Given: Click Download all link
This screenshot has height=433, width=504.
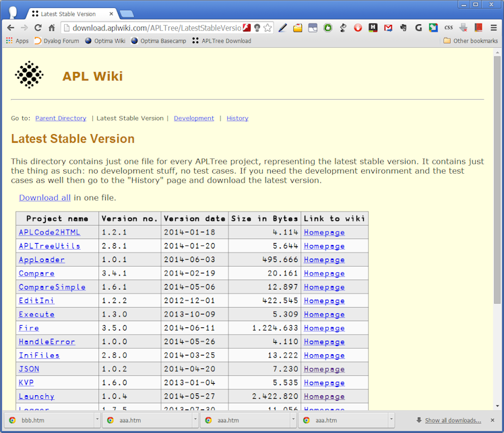Looking at the screenshot, I should [44, 197].
